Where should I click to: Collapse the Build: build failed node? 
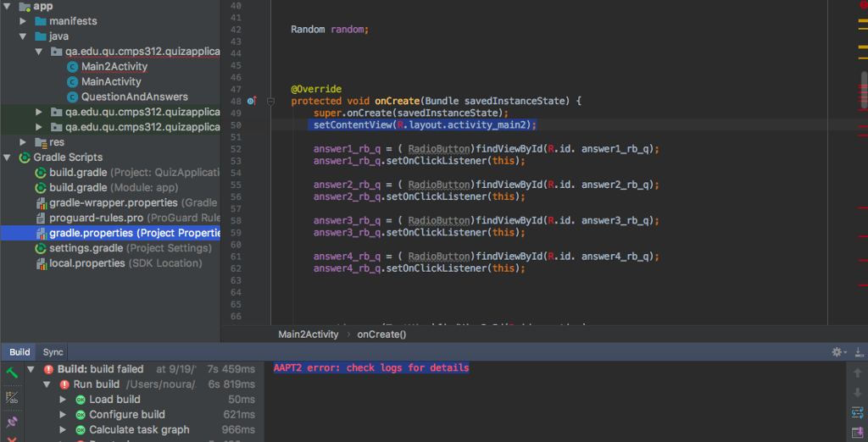pyautogui.click(x=31, y=369)
